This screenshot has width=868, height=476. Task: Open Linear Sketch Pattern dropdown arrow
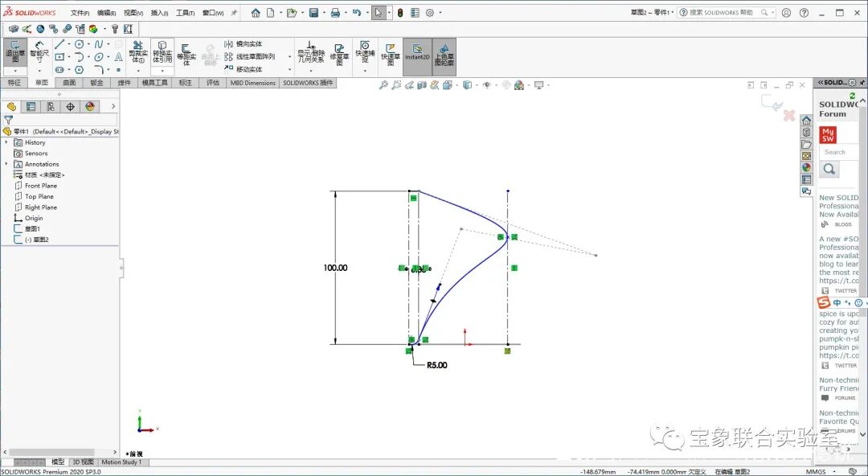(289, 56)
